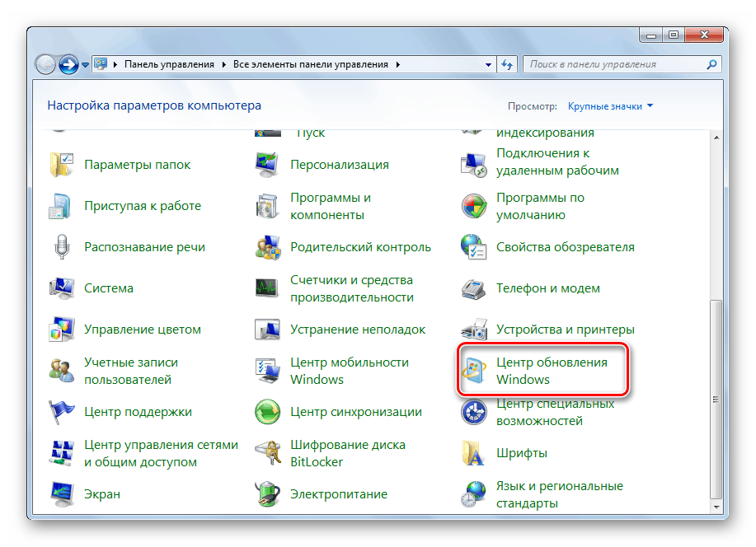Open the Центр поддержки link
Screen dimensions: 756x547
(138, 412)
